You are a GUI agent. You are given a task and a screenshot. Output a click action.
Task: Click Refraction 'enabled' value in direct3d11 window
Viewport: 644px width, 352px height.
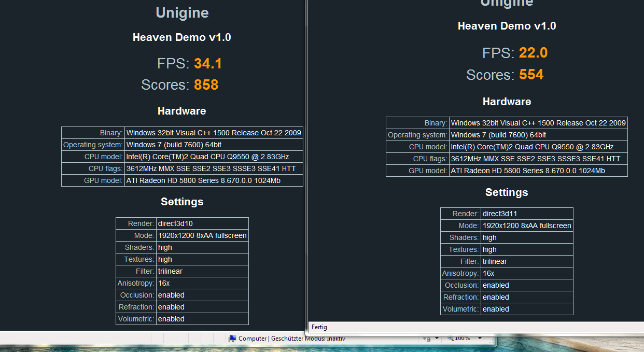point(496,297)
